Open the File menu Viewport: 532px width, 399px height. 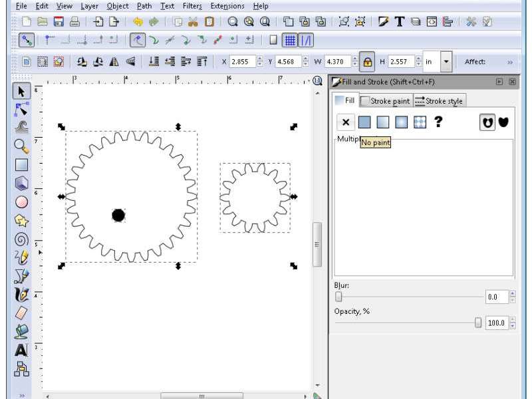[21, 6]
